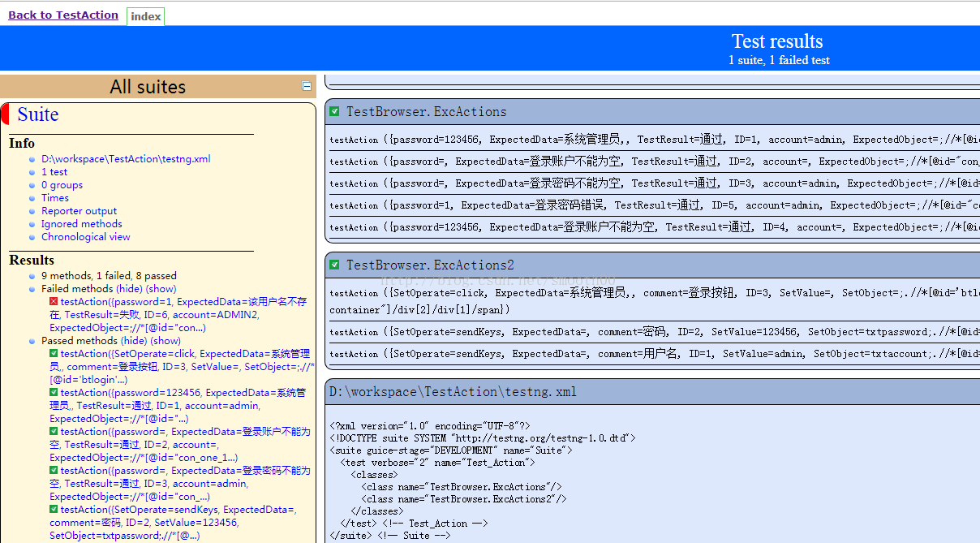This screenshot has height=543, width=980.
Task: Hide the failed methods list
Action: 130,289
